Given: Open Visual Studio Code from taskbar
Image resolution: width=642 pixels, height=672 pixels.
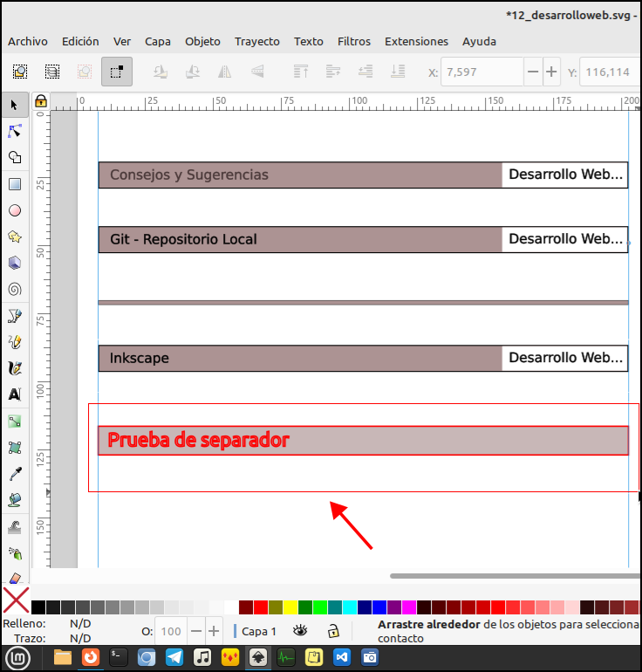Looking at the screenshot, I should click(x=342, y=657).
